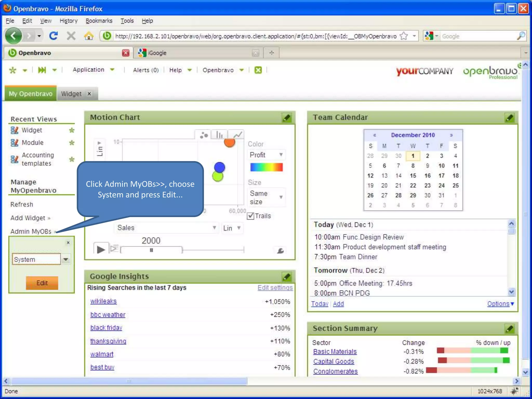
Task: Edit the Section Summary widget pencil icon
Action: [509, 329]
